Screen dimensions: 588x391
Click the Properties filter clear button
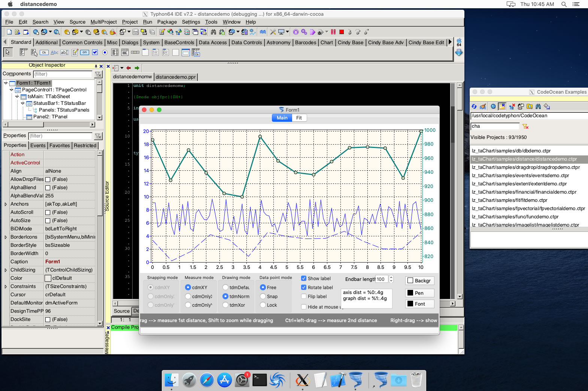click(98, 136)
